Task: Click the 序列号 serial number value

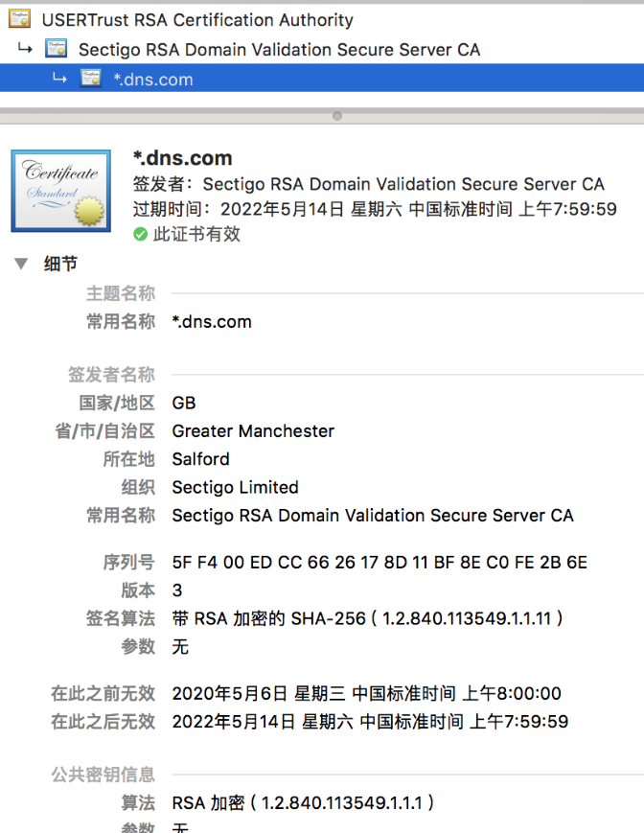Action: coord(379,563)
